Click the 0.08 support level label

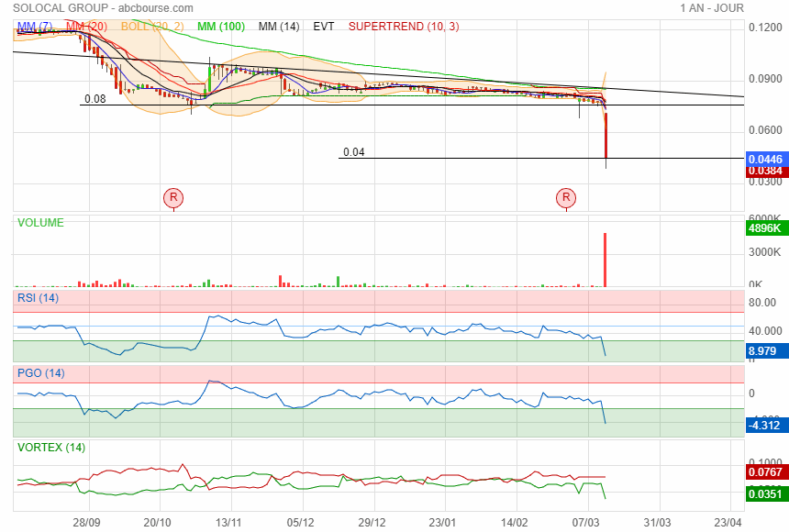95,99
